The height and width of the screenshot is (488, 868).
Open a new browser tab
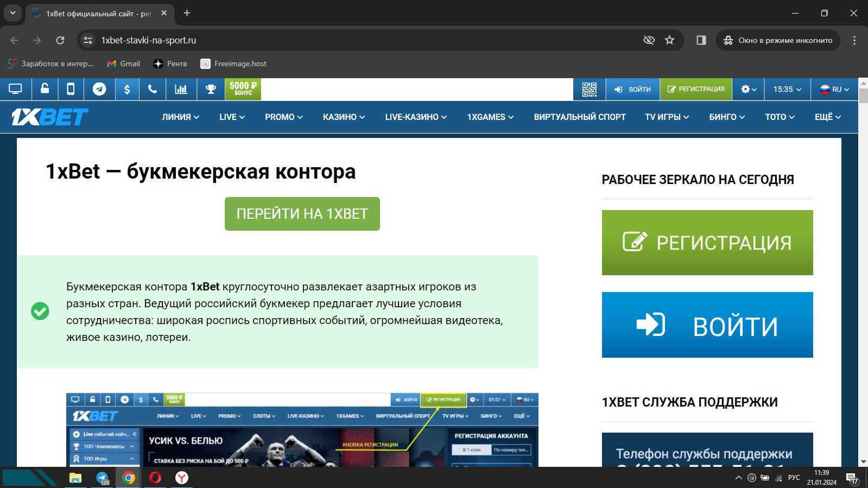tap(187, 13)
